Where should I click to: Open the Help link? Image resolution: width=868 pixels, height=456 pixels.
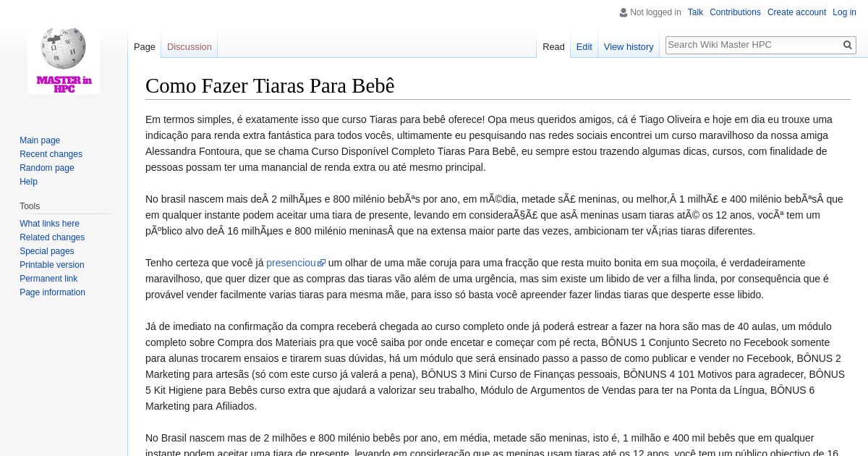(28, 182)
